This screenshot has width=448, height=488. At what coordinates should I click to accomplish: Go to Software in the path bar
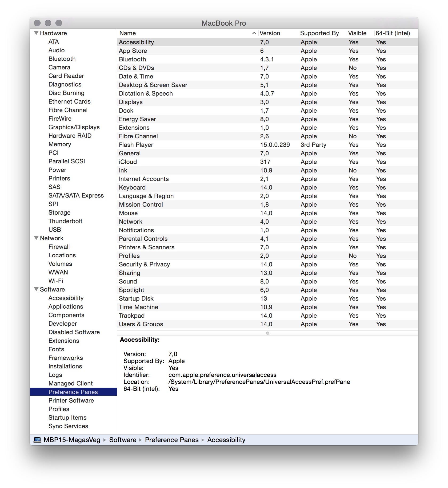click(123, 440)
